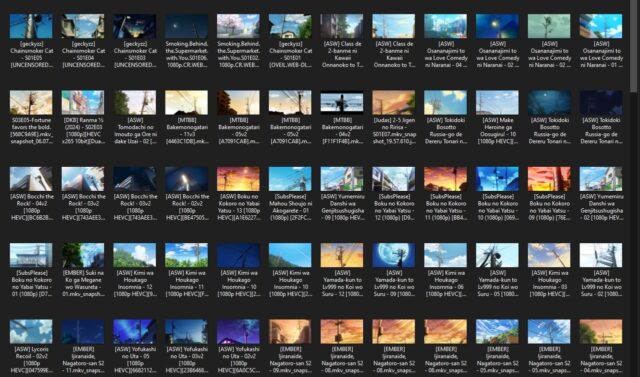Open the Chainsmoker Cat S01E04 snapshot file
640x377 pixels.
point(83,26)
